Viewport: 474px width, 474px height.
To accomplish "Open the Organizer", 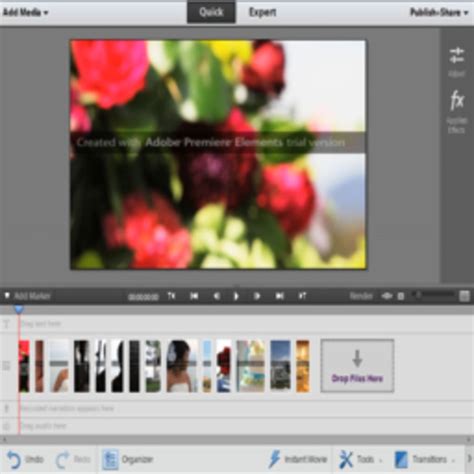I will click(x=127, y=459).
